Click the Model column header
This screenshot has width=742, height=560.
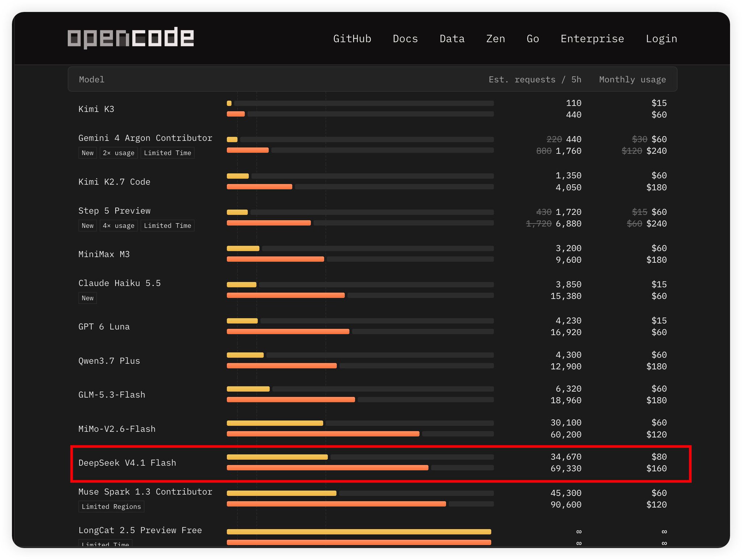tap(92, 79)
